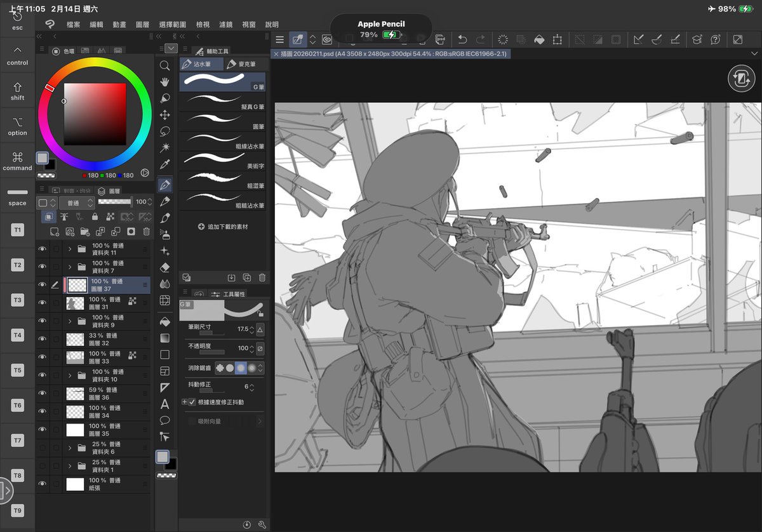
Task: Select the Zoom magnifier tool
Action: point(164,65)
